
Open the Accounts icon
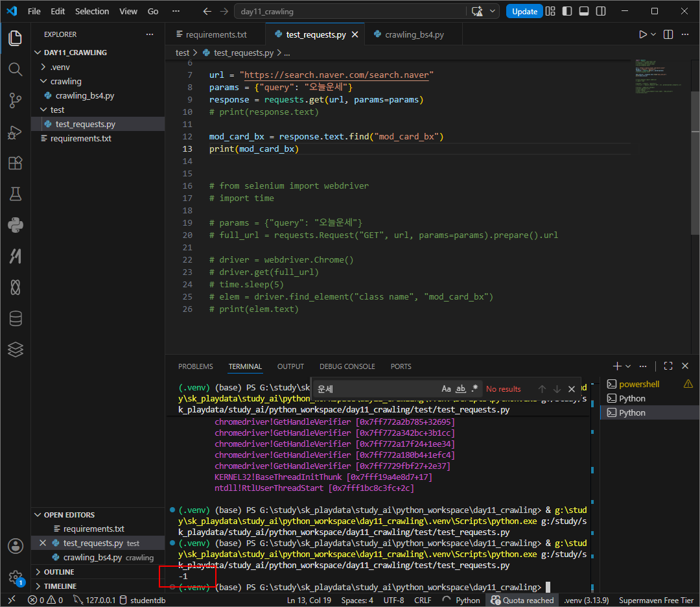(15, 546)
